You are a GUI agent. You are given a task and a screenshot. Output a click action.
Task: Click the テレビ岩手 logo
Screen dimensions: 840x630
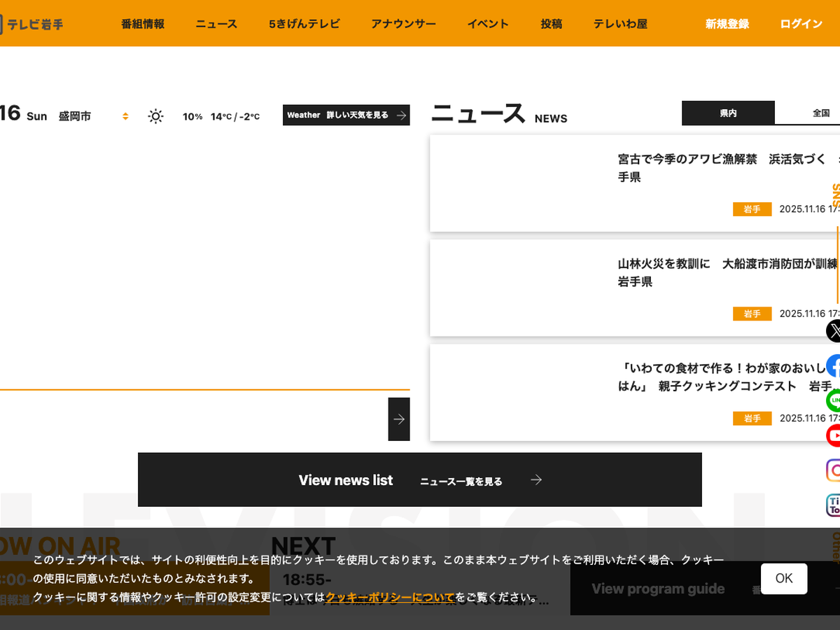[x=32, y=24]
